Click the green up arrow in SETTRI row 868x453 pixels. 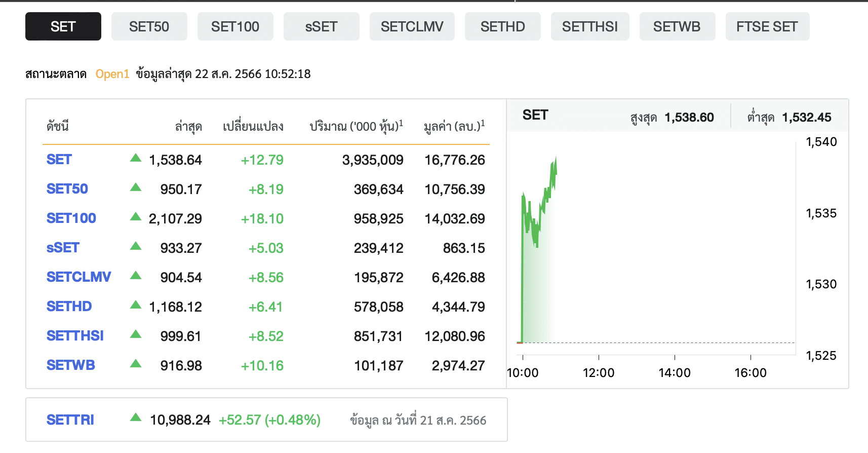[136, 418]
